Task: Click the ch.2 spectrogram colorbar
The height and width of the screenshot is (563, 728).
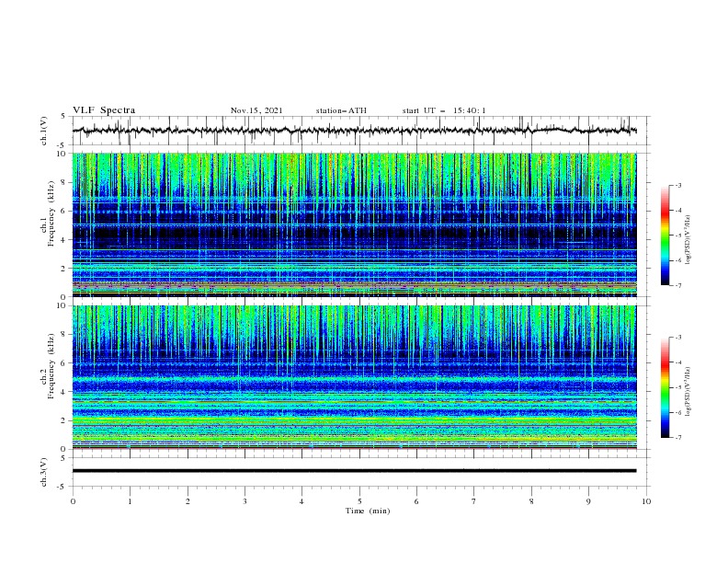Action: 665,387
